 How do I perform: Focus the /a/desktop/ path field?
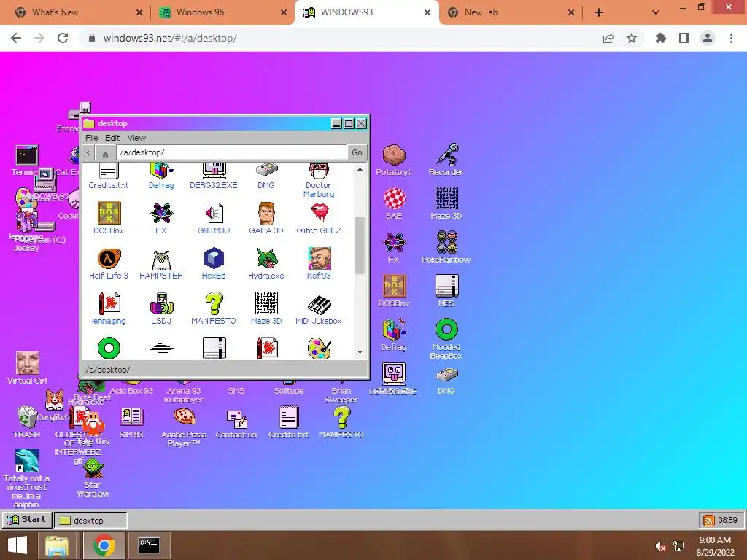(x=231, y=152)
